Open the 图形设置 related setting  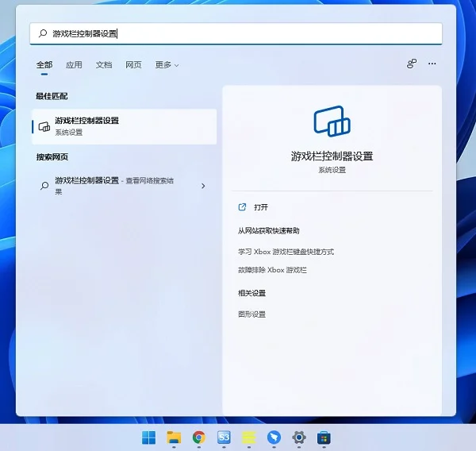(251, 314)
